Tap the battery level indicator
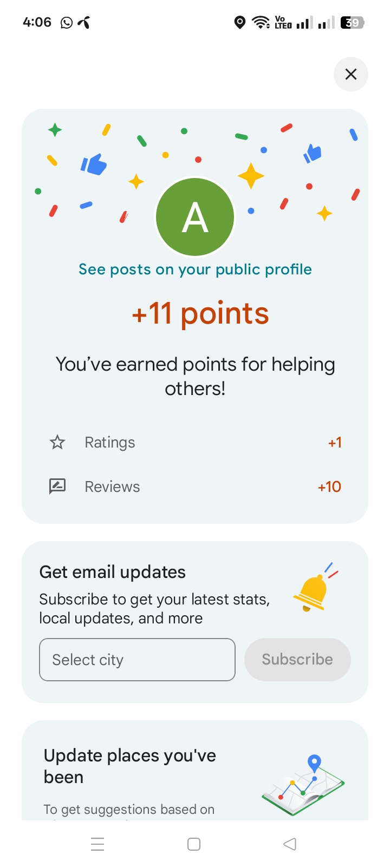 coord(352,22)
